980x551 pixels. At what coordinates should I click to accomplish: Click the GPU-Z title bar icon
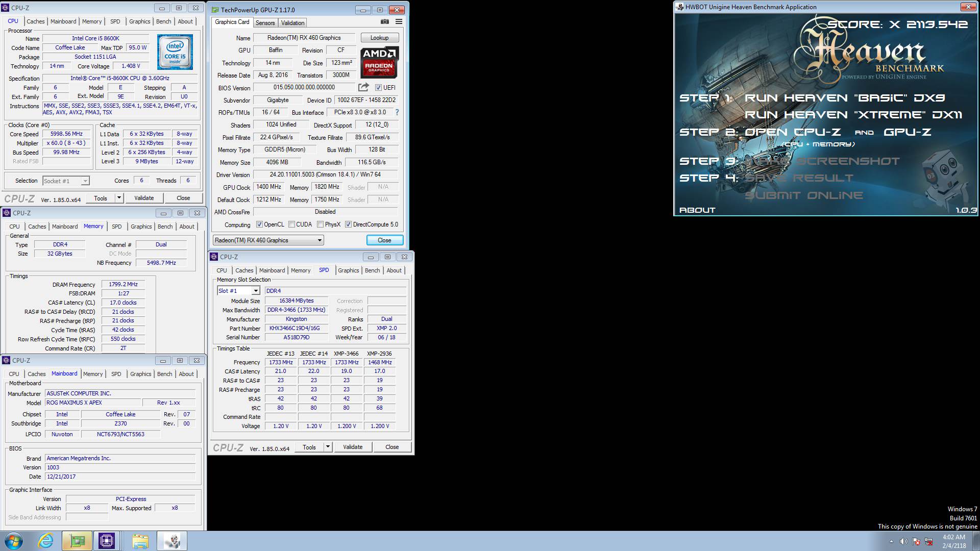[x=215, y=10]
